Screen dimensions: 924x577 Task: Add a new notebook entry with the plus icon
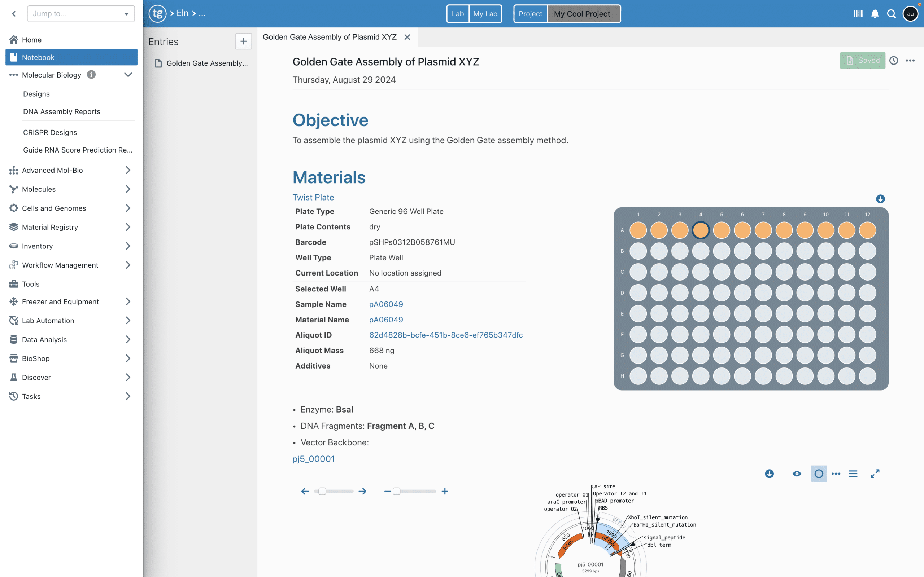click(244, 41)
